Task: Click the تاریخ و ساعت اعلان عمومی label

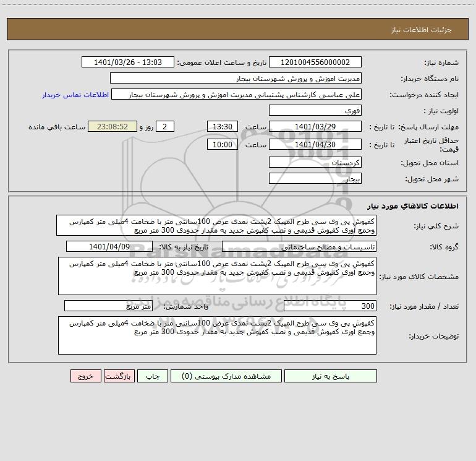Action: (221, 62)
